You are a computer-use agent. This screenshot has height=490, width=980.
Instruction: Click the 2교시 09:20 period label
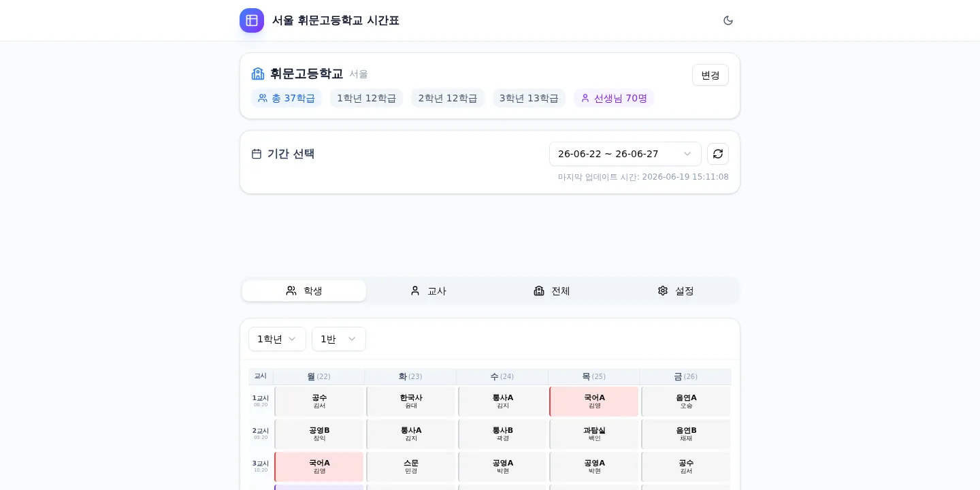point(261,434)
